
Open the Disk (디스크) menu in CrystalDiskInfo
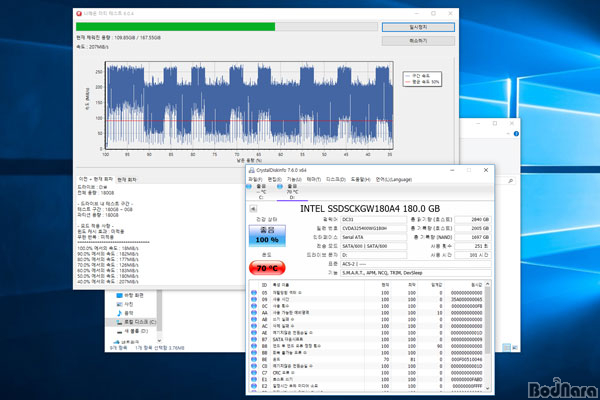coord(336,179)
